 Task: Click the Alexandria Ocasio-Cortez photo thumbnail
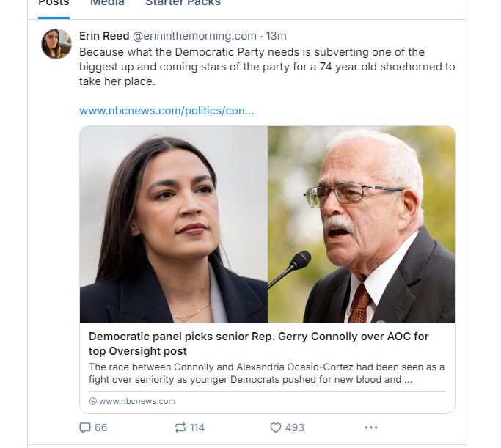click(x=174, y=224)
